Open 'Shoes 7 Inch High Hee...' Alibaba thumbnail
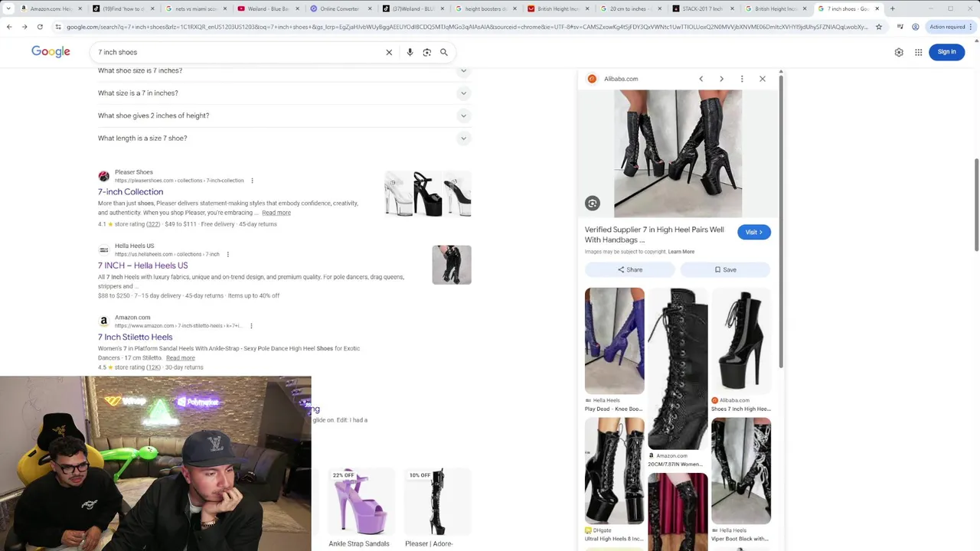The height and width of the screenshot is (551, 980). click(x=740, y=341)
